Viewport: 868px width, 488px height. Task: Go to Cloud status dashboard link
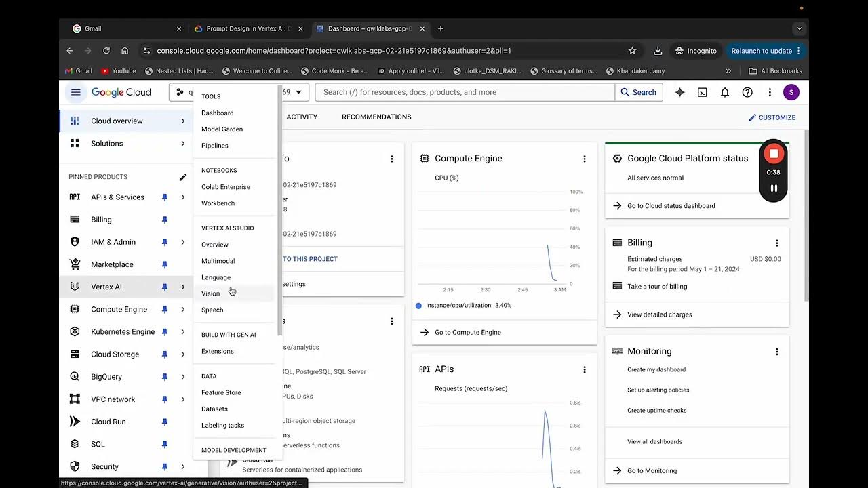click(671, 206)
